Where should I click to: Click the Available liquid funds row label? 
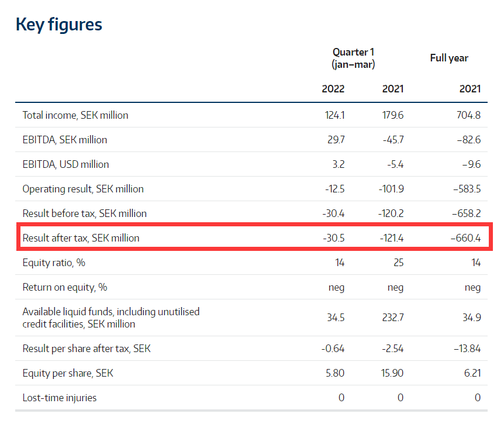pos(111,318)
